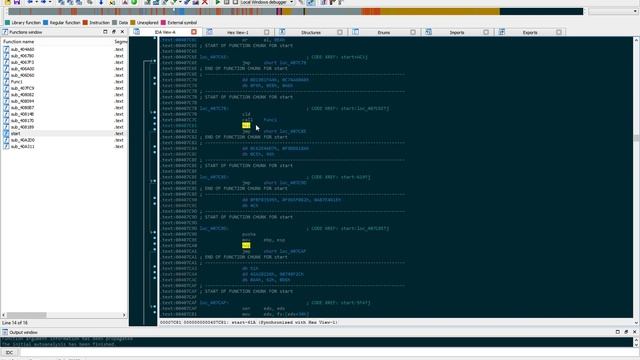Screen dimensions: 640x360
Task: Switch to the Structures tab
Action: [x=311, y=32]
